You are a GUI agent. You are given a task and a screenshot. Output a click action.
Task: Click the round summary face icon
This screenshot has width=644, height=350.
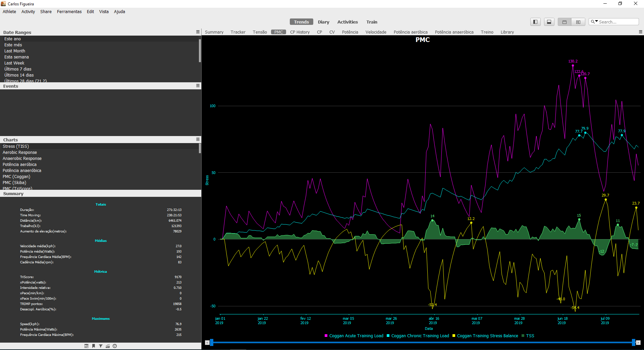point(115,346)
